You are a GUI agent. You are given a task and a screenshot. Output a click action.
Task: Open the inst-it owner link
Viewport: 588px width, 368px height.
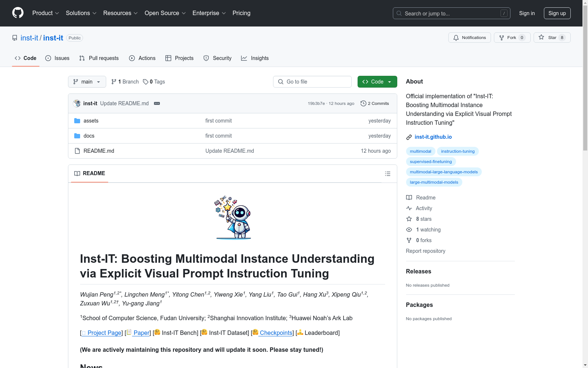tap(29, 38)
